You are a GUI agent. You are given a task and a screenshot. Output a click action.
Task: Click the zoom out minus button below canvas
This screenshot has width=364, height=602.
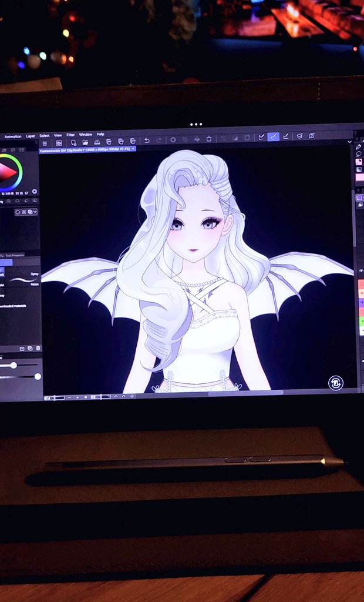[x=69, y=398]
